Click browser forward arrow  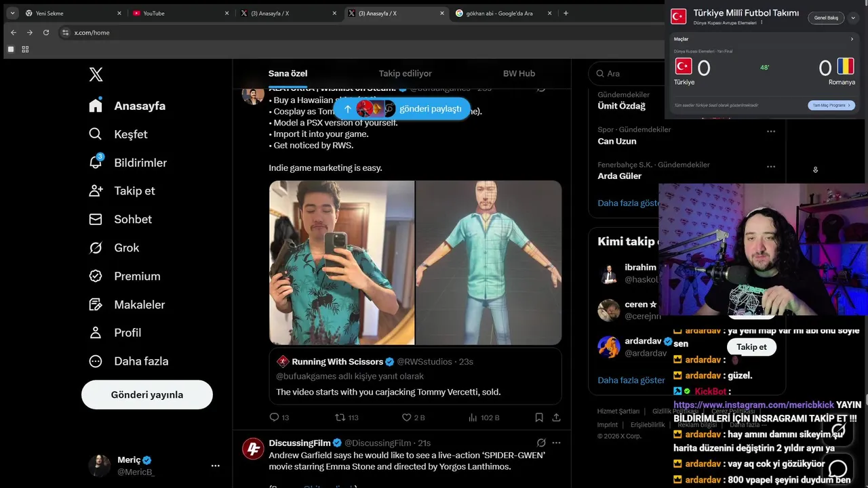click(x=29, y=33)
